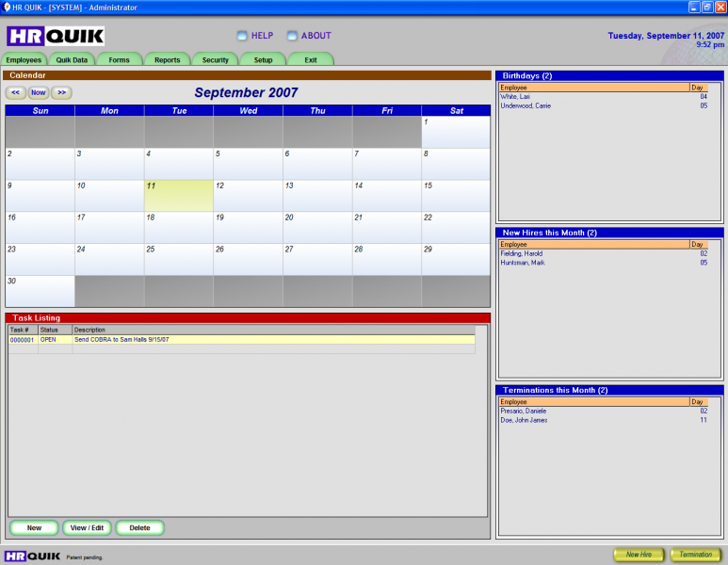Click the Description column header

(x=274, y=331)
